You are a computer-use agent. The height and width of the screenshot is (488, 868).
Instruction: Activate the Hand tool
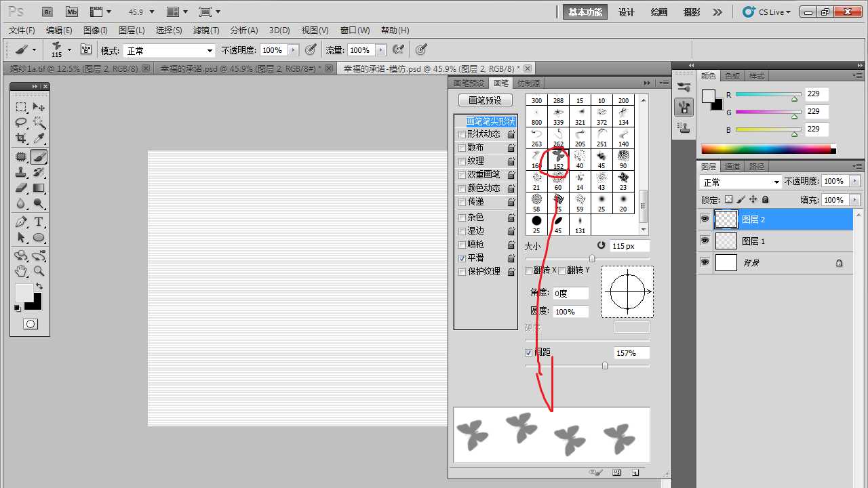tap(22, 271)
